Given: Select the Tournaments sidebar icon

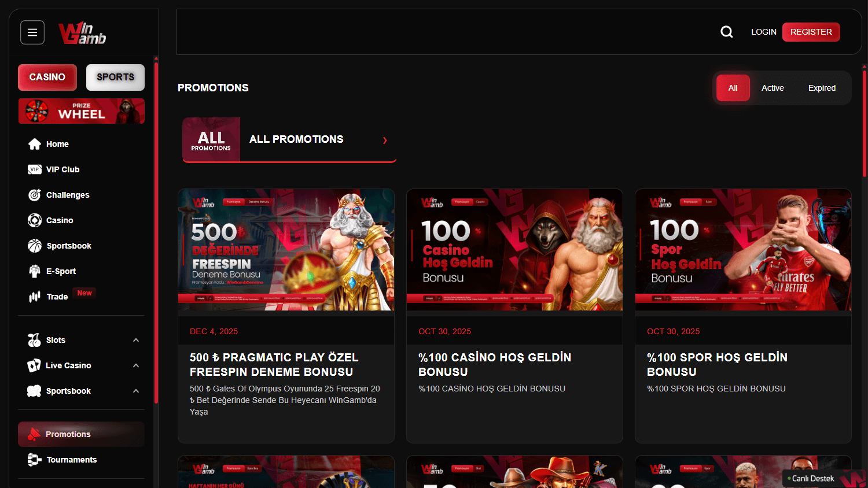Looking at the screenshot, I should (x=35, y=460).
